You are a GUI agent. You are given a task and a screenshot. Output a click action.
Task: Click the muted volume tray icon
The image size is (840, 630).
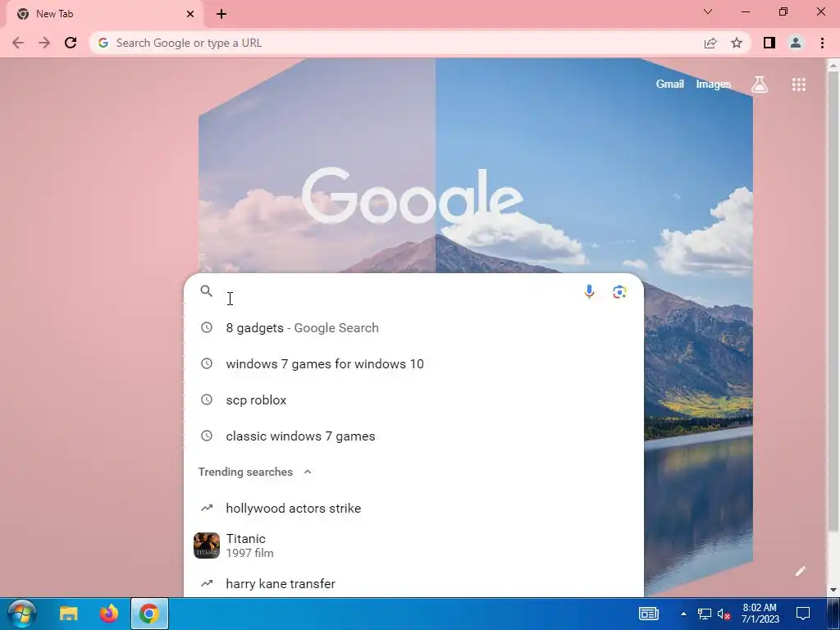pyautogui.click(x=724, y=614)
